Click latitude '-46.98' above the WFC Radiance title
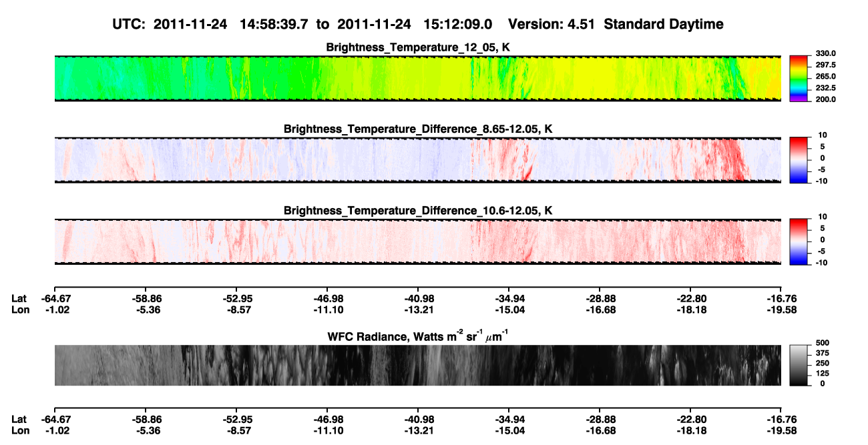This screenshot has width=868, height=445. [327, 298]
